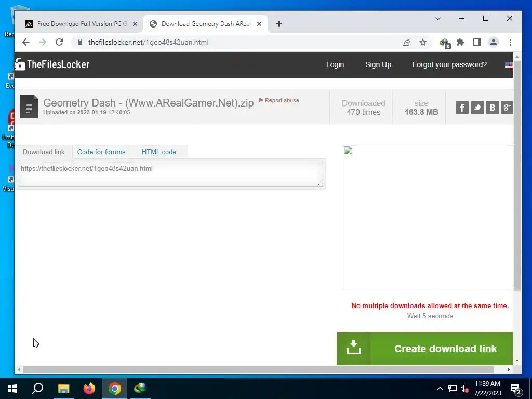Share file on Facebook
Image resolution: width=532 pixels, height=399 pixels.
click(x=462, y=108)
